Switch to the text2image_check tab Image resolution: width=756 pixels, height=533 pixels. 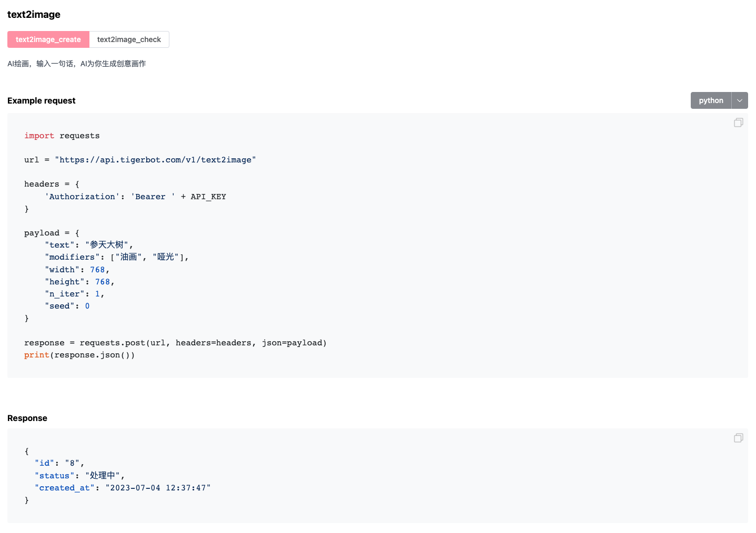tap(129, 39)
